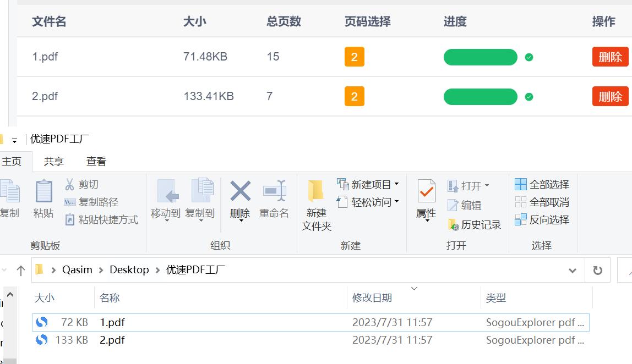
Task: Click the Rename icon
Action: (275, 201)
